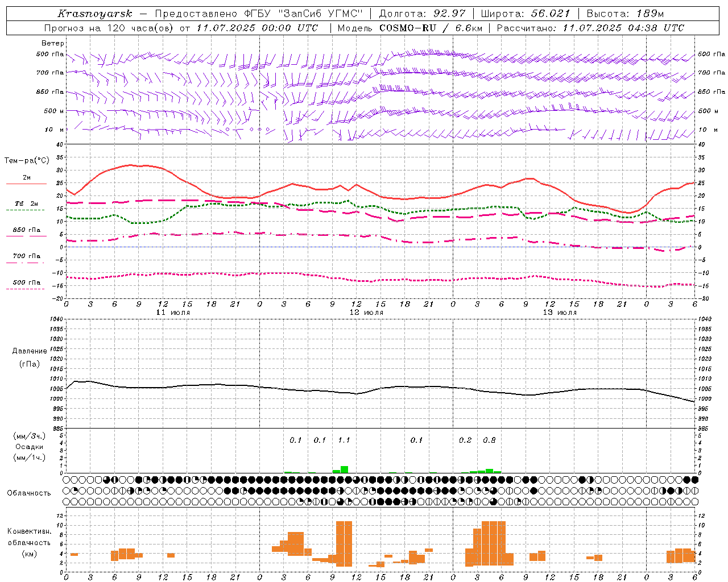Image resolution: width=728 pixels, height=582 pixels.
Task: Click the red solid line sample under '2м'
Action: click(26, 184)
